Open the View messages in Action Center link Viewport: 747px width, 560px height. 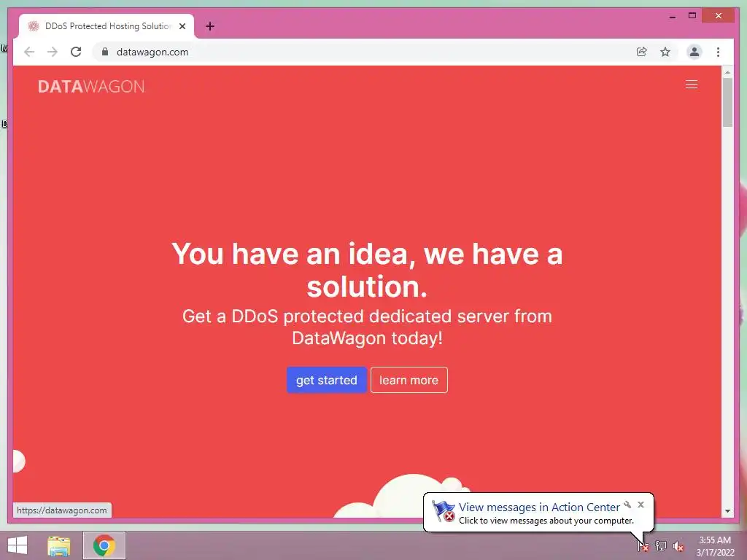(539, 507)
